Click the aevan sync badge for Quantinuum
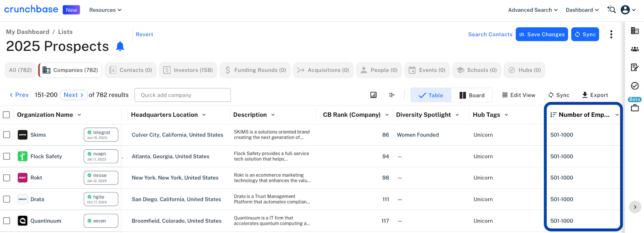The image size is (644, 233). (101, 221)
